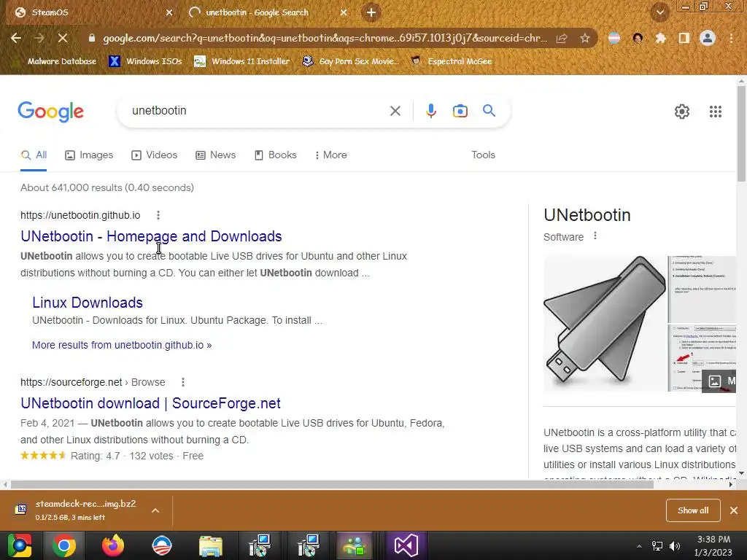747x560 pixels.
Task: Close the unetbootin Google Search tab
Action: [x=344, y=12]
